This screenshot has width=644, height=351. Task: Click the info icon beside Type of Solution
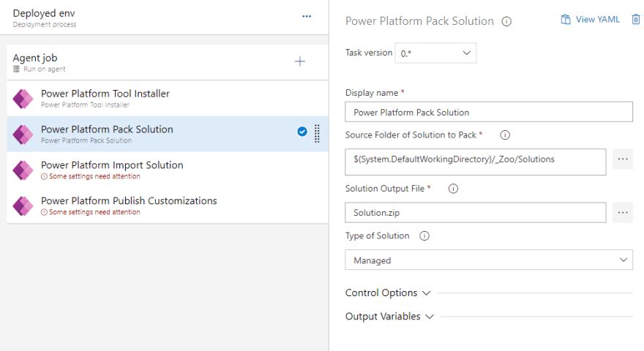pyautogui.click(x=424, y=235)
